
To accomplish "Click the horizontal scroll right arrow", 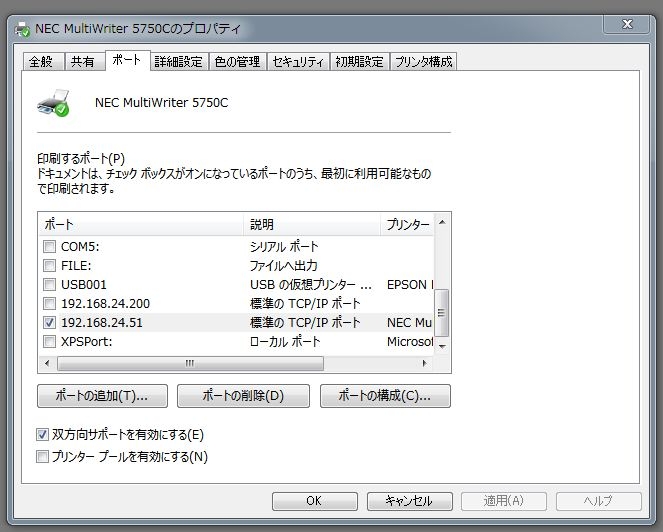I will click(x=425, y=363).
